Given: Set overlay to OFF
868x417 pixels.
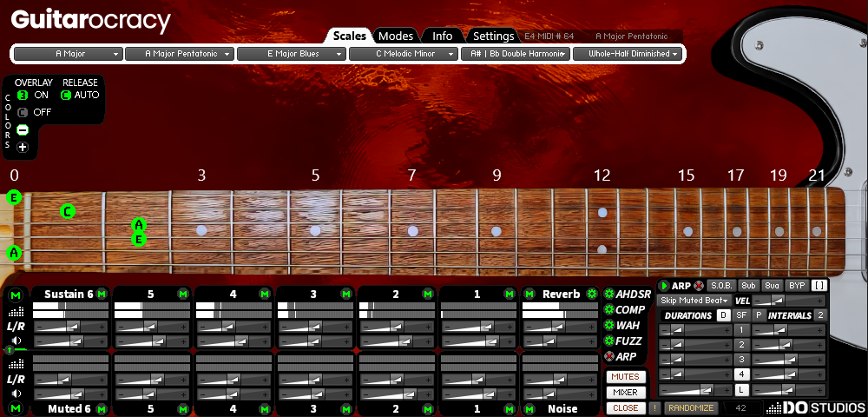Looking at the screenshot, I should 23,112.
